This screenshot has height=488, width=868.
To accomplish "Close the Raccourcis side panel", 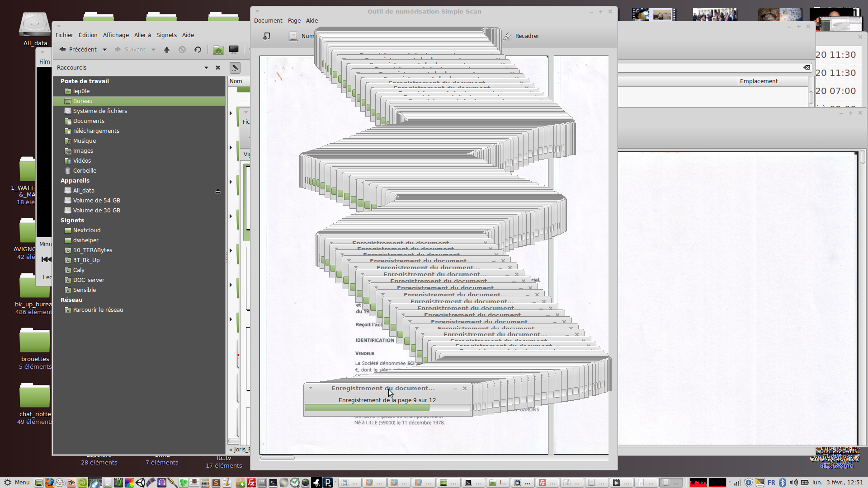I will pos(218,68).
